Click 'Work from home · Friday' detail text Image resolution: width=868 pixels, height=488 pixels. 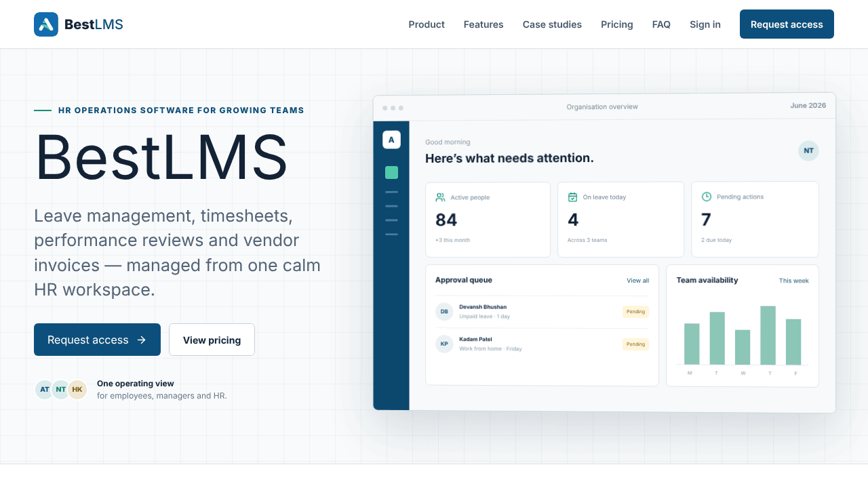490,348
